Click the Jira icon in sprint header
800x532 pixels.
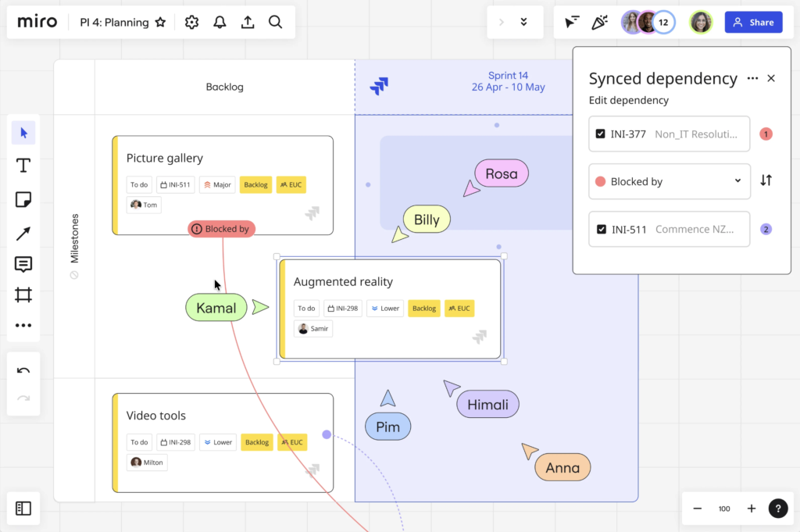(379, 86)
